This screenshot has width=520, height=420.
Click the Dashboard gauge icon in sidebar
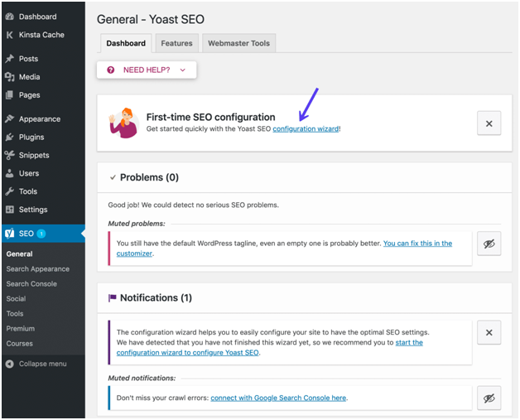pos(10,17)
